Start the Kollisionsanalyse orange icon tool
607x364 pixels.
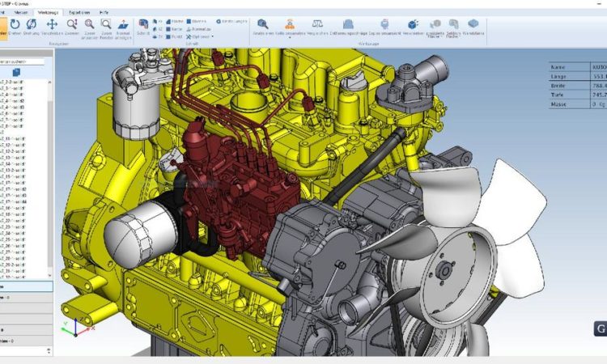pos(290,24)
